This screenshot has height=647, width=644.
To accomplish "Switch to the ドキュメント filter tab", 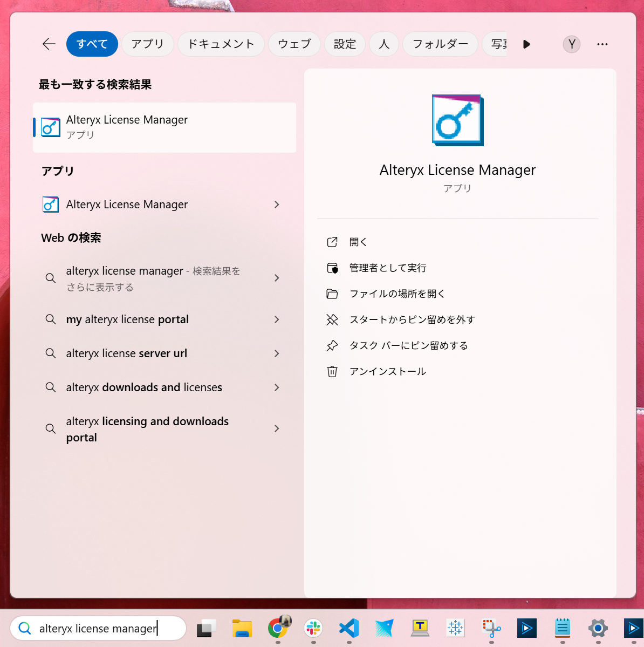I will (221, 44).
